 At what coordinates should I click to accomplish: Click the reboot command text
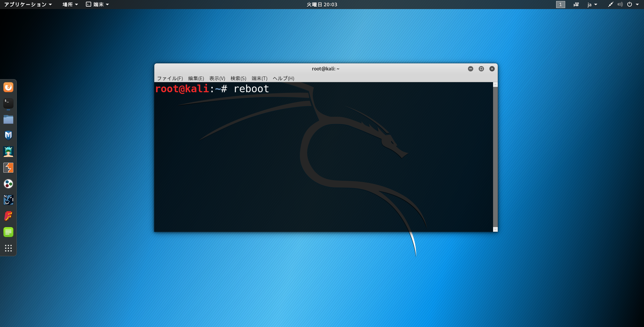pyautogui.click(x=251, y=89)
